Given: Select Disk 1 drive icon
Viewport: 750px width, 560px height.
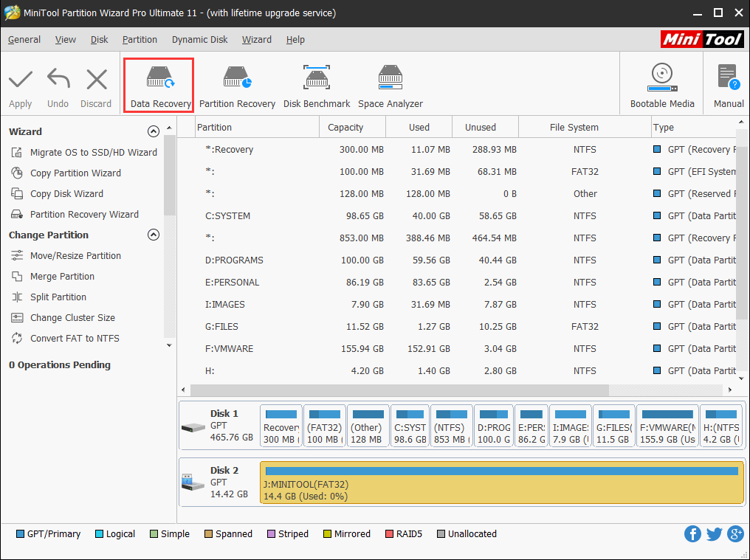Looking at the screenshot, I should click(x=193, y=427).
